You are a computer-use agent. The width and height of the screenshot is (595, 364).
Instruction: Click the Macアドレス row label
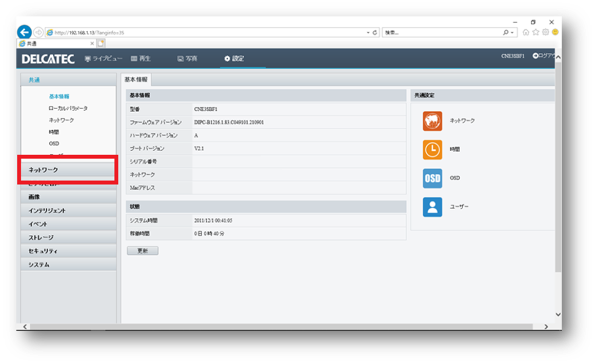point(142,188)
